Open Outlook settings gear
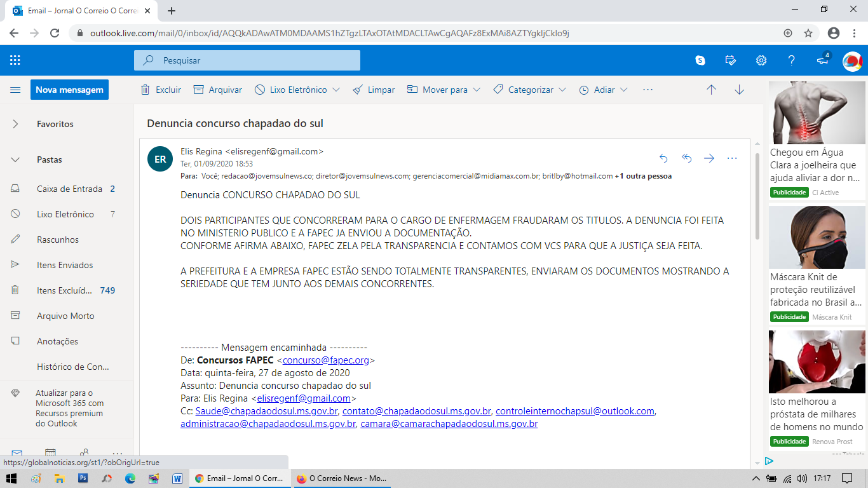868x488 pixels. (761, 60)
